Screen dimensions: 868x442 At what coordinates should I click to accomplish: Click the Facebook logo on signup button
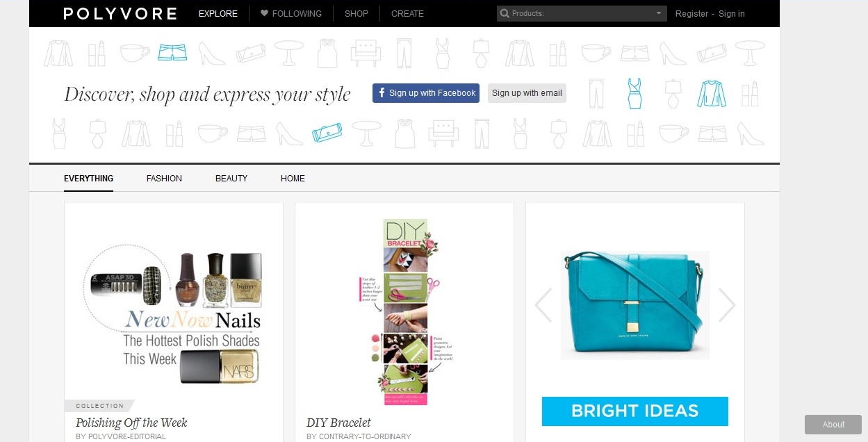[x=381, y=93]
